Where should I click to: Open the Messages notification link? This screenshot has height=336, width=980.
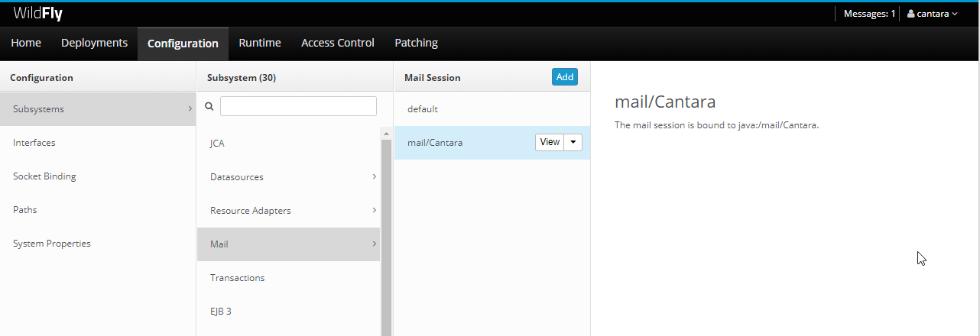[x=869, y=14]
